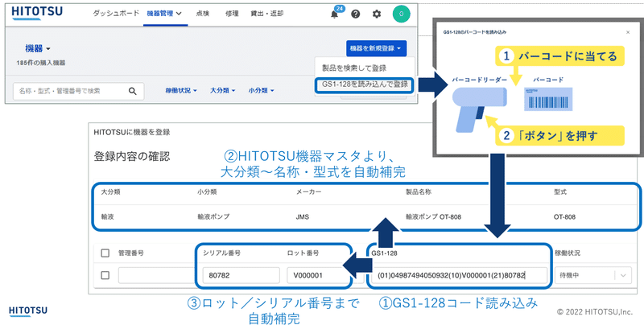The height and width of the screenshot is (325, 644).
Task: Click 185件の購入機器 count text
Action: tap(41, 63)
